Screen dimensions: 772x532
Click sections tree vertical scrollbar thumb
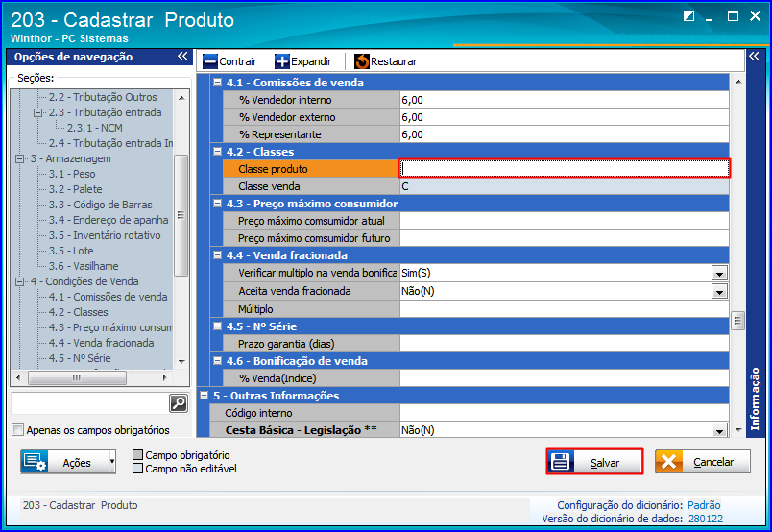click(181, 215)
